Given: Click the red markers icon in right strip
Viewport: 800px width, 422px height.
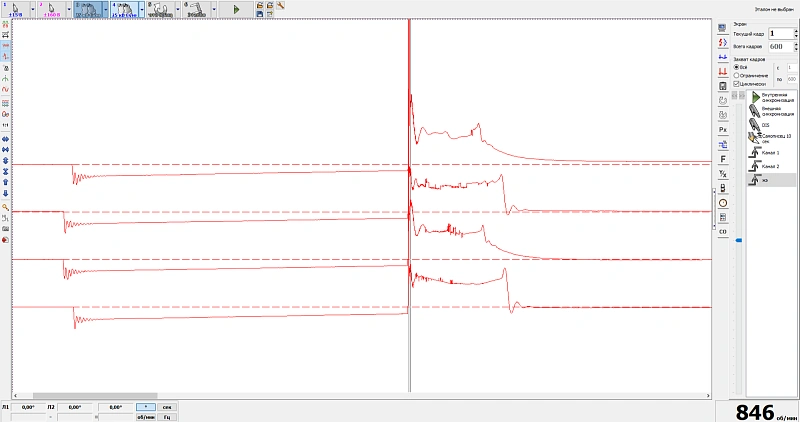Looking at the screenshot, I should pos(722,71).
